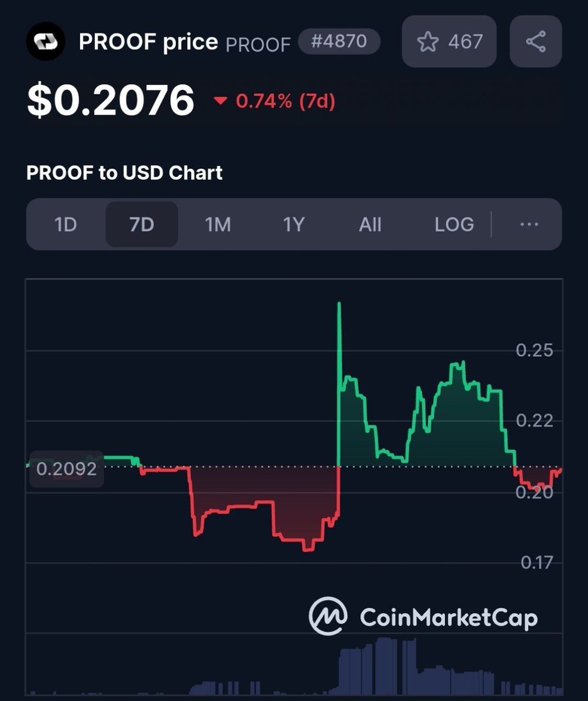588x701 pixels.
Task: Display the All time chart range
Action: click(x=370, y=224)
